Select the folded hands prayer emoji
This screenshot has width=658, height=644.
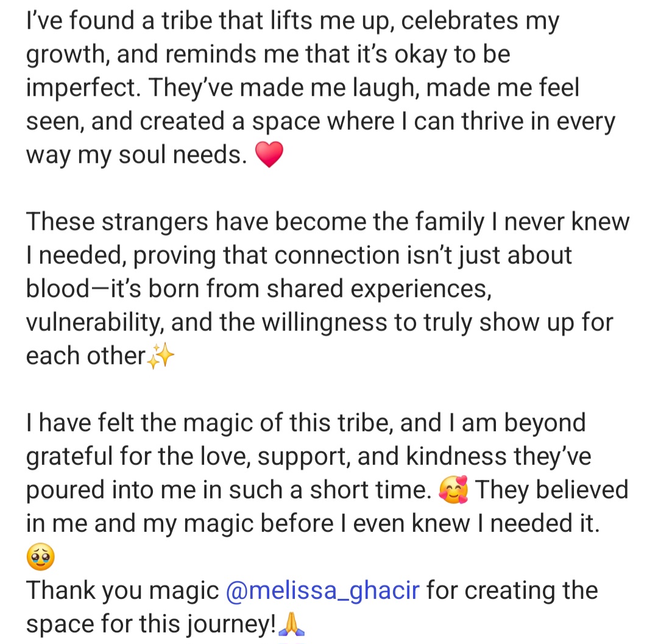pos(291,624)
